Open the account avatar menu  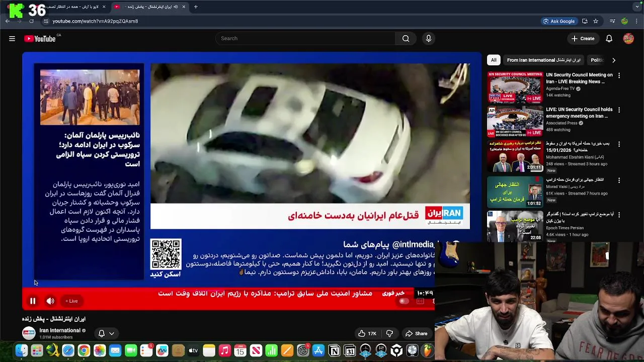pyautogui.click(x=628, y=39)
